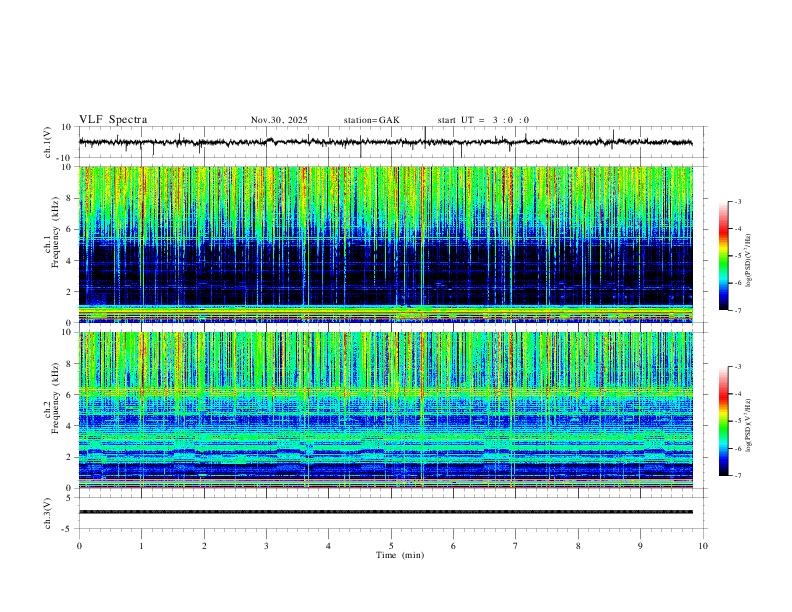Click the '9' tick on the time axis
The image size is (792, 612).
(x=640, y=546)
